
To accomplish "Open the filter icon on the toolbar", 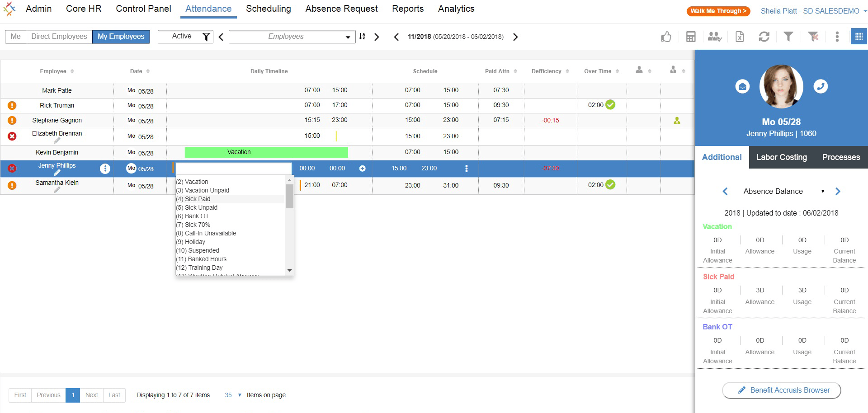I will point(788,37).
